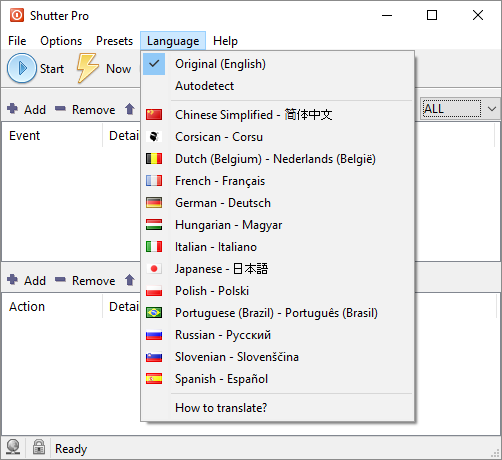Move the selected action up with the arrow
502x460 pixels.
pos(130,280)
